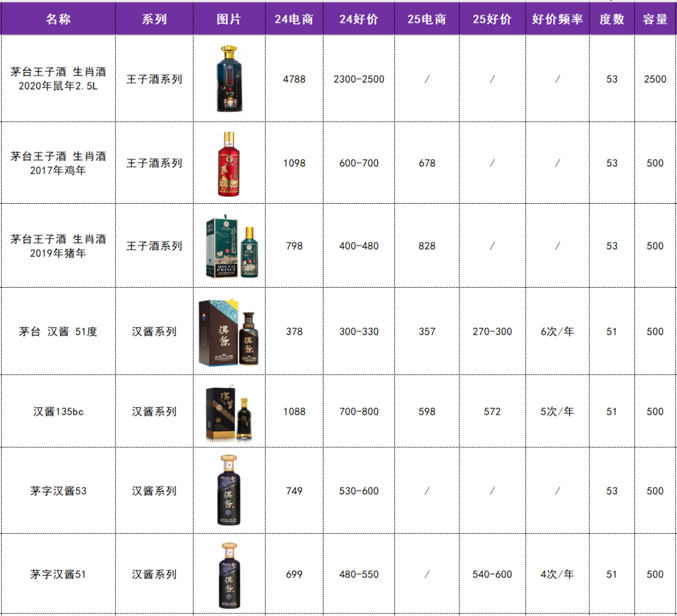The image size is (677, 616).
Task: Select 王子酒系列 in the 鸡年 row
Action: [x=154, y=163]
